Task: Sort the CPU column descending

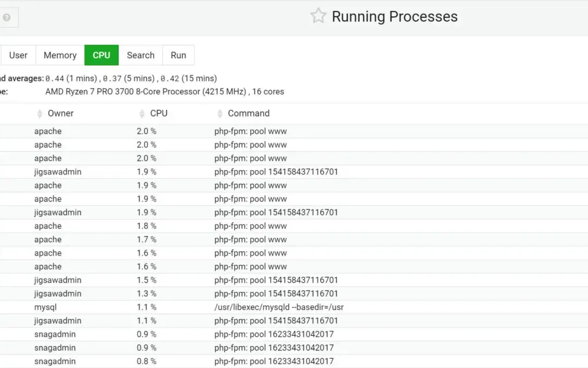Action: pos(142,115)
